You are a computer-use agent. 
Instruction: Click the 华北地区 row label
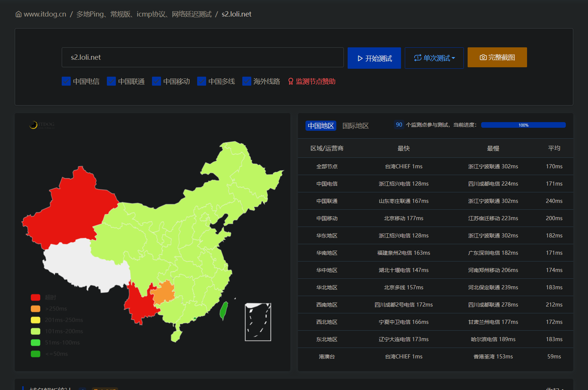(x=327, y=287)
